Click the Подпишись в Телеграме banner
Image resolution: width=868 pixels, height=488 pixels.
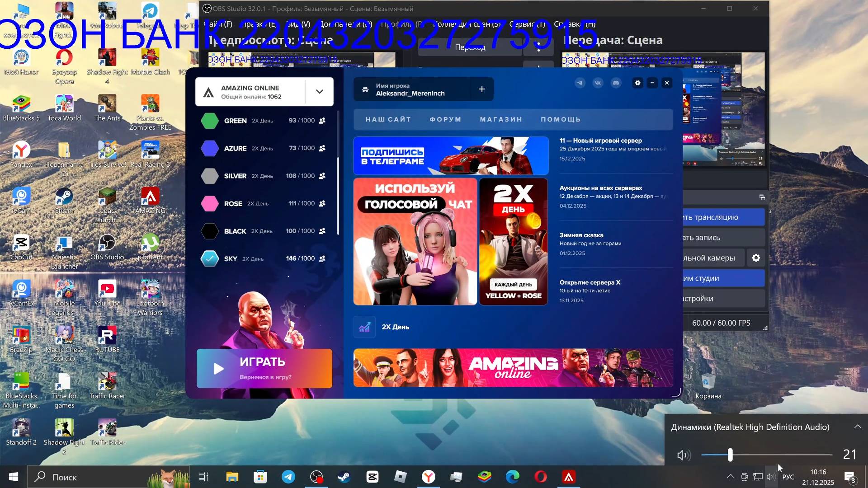point(451,156)
